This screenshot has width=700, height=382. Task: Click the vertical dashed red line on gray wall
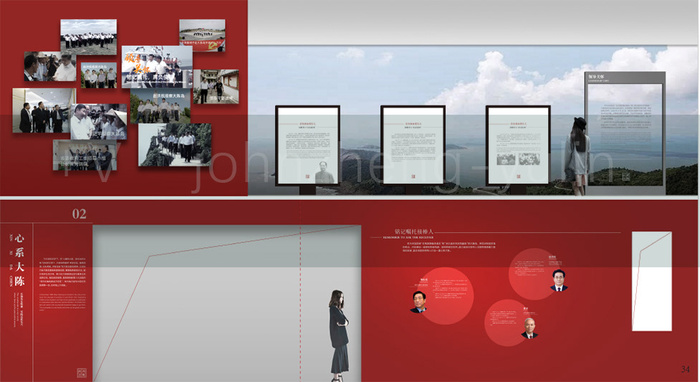click(x=300, y=303)
